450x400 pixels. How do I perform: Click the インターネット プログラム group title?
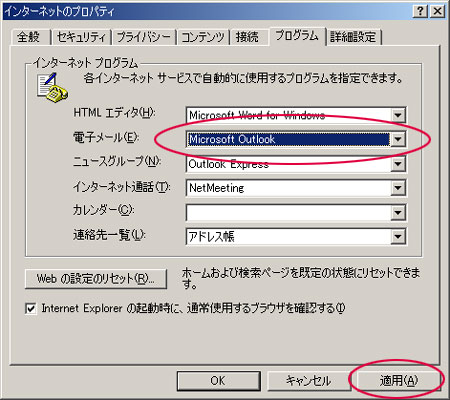tap(86, 63)
